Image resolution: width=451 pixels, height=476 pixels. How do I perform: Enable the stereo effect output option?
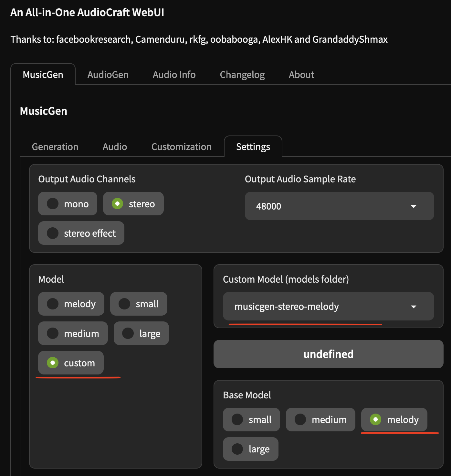click(x=81, y=233)
